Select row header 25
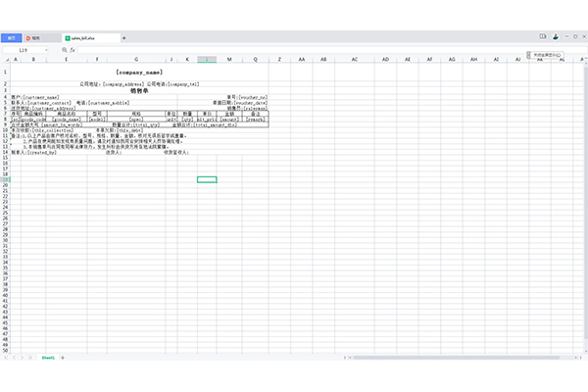Image resolution: width=588 pixels, height=392 pixels. tap(5, 213)
